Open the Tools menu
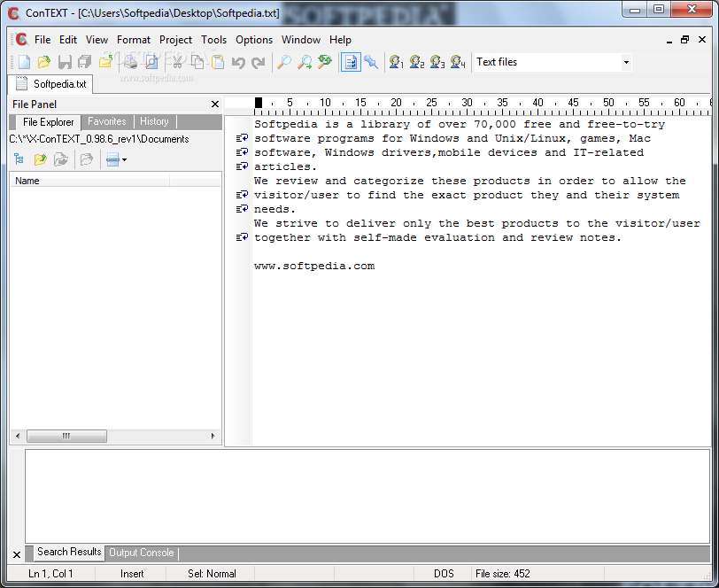This screenshot has height=588, width=719. 213,40
